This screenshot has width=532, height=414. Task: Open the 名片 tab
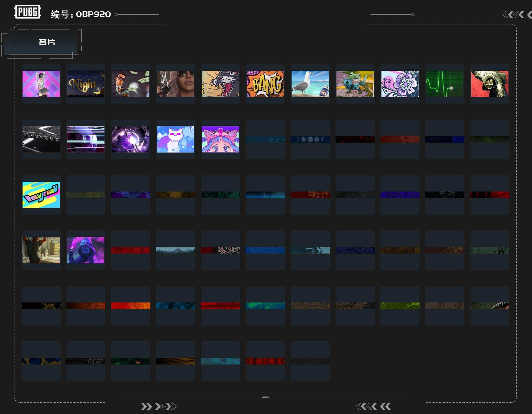(x=43, y=42)
